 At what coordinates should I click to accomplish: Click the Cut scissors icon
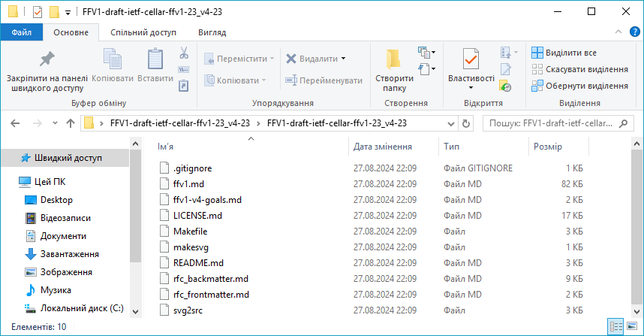click(x=183, y=53)
